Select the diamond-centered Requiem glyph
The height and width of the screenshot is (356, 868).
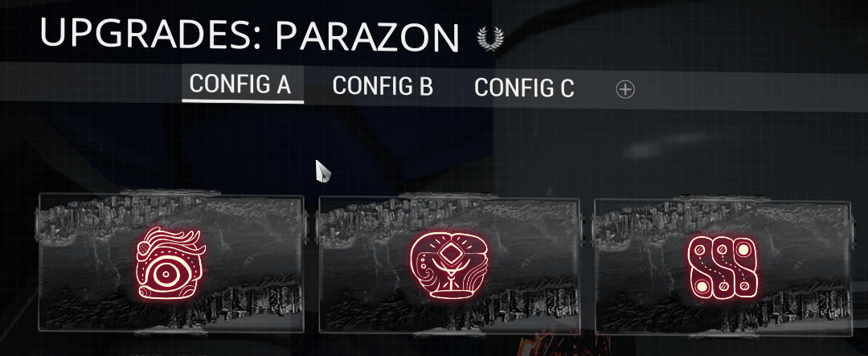[x=449, y=266]
